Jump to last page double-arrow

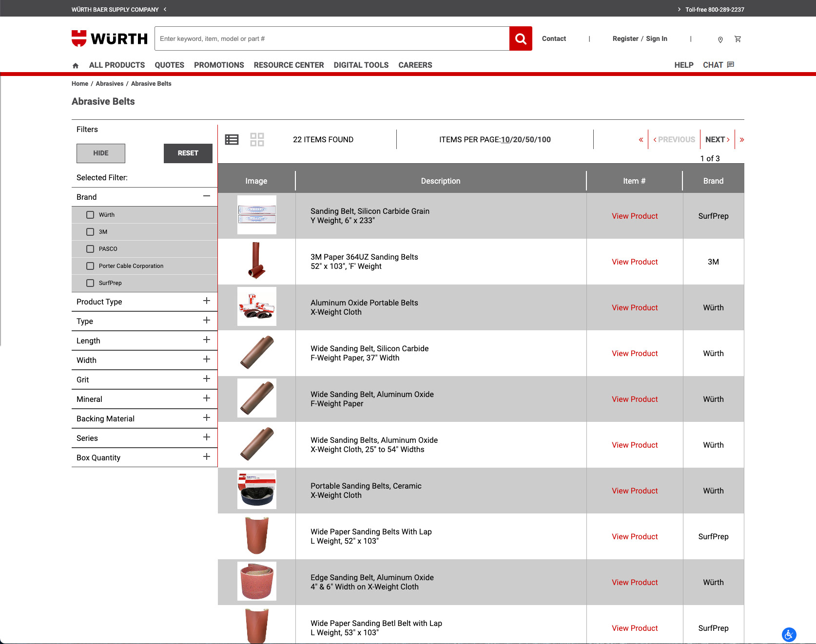pos(742,140)
